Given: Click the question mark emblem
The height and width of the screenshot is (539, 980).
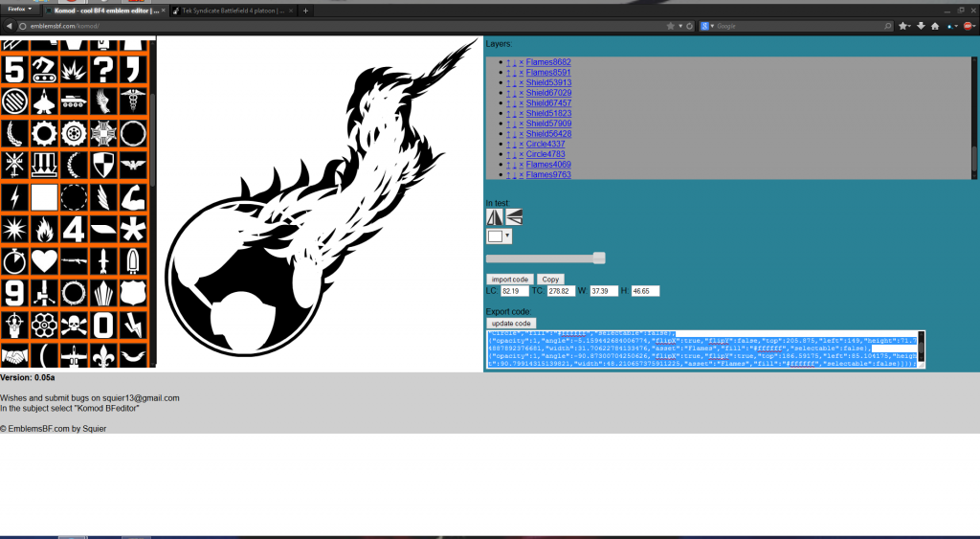Looking at the screenshot, I should [x=103, y=69].
